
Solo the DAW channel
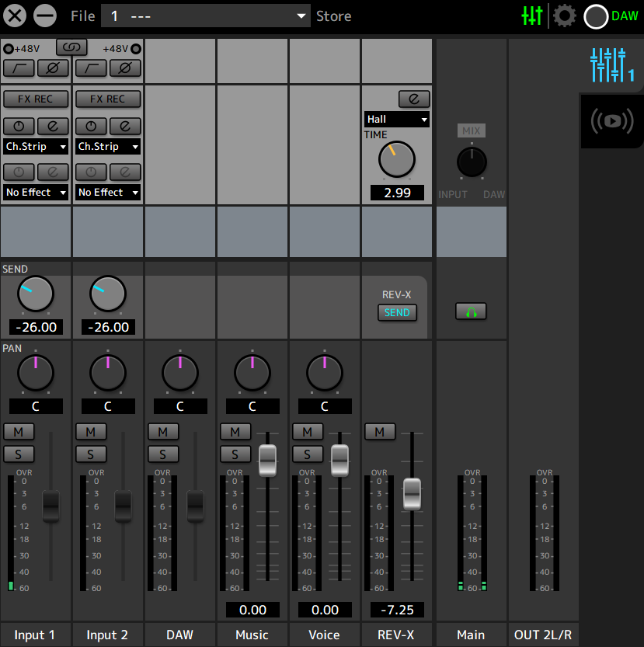(163, 454)
